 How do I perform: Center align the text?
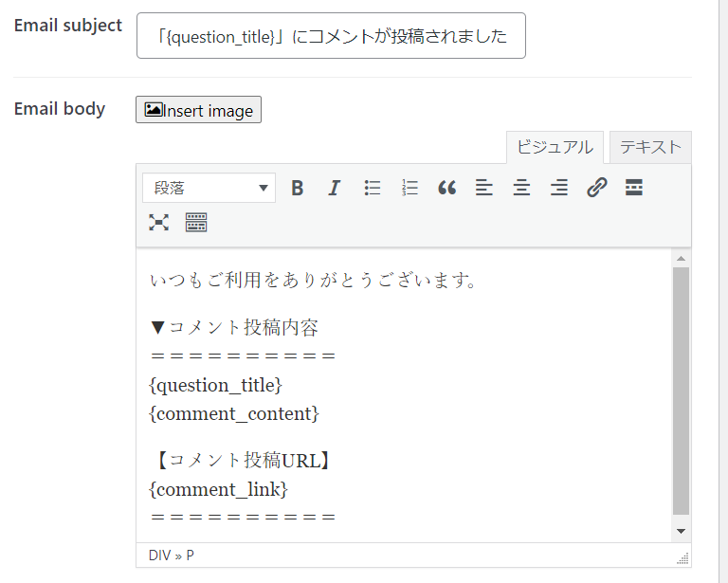(x=521, y=188)
